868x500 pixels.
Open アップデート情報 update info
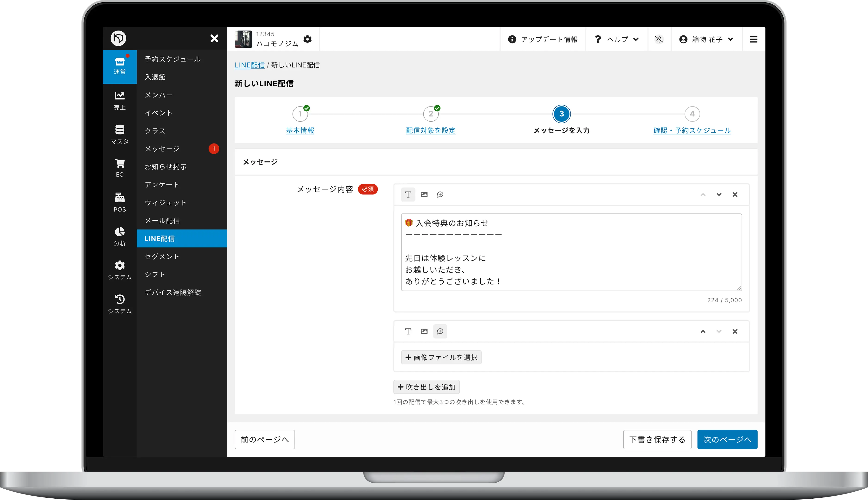coord(543,39)
